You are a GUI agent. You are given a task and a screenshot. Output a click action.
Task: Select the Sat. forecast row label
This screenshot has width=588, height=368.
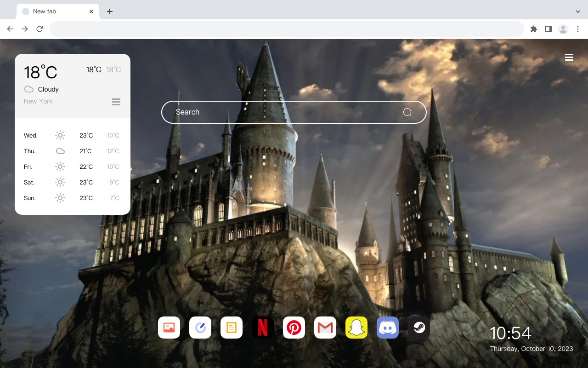coord(29,183)
